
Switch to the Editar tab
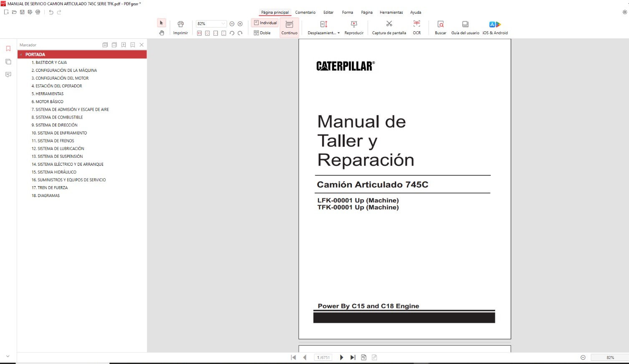[x=328, y=13]
